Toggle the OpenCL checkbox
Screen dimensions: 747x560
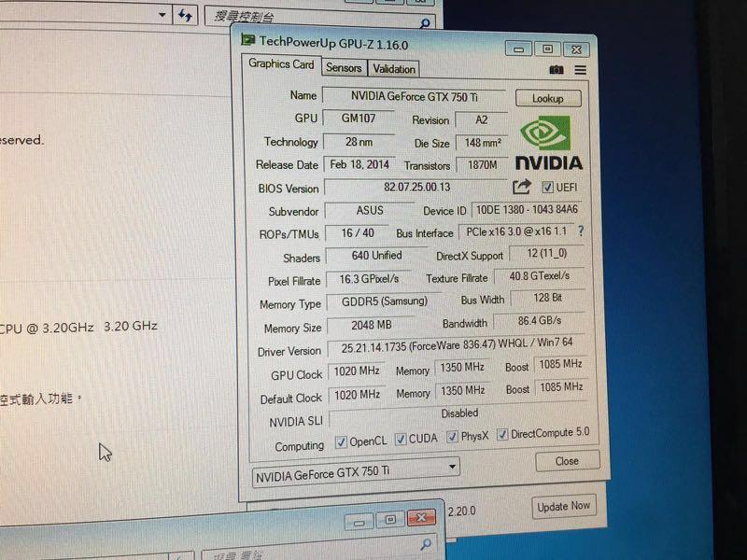pos(341,441)
